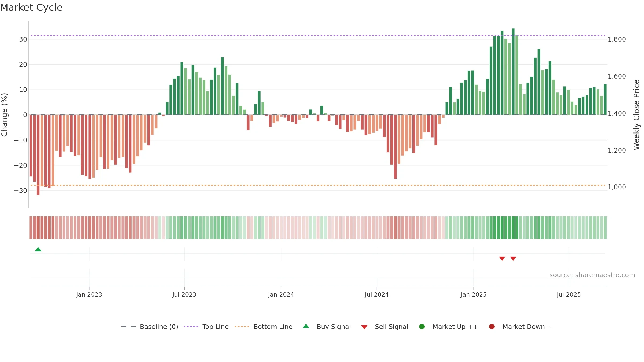
Task: Click the 10 tick on Change axis
Action: tap(23, 90)
